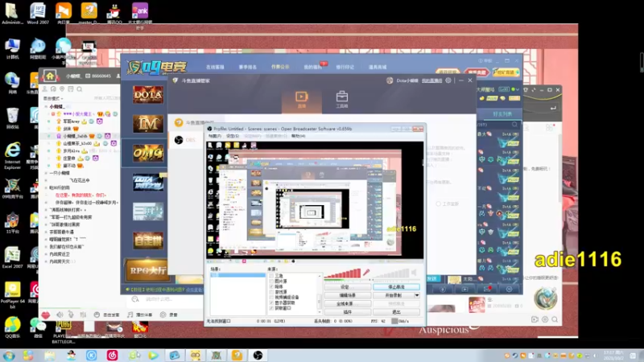Open the DOTA game in 09 platform sidebar
644x362 pixels.
point(148,94)
